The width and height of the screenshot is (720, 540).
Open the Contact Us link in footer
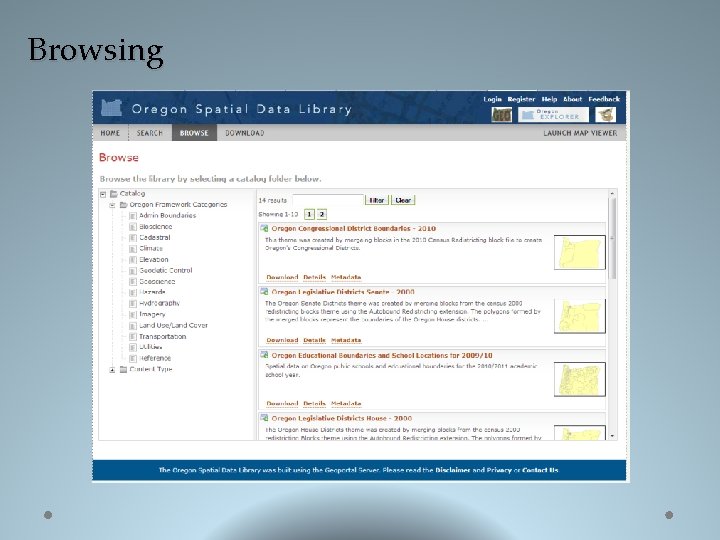click(540, 470)
